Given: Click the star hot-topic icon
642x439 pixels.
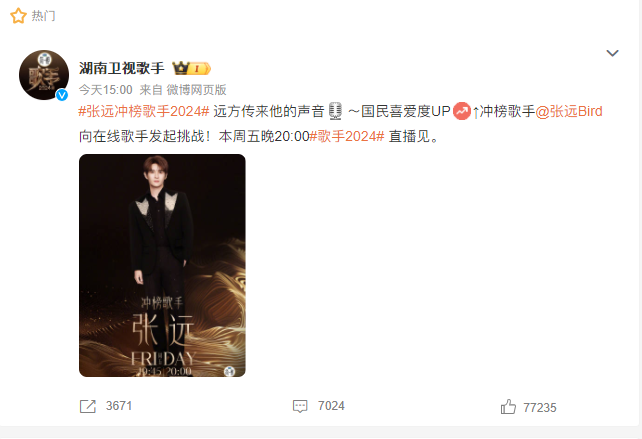Looking at the screenshot, I should tap(18, 16).
